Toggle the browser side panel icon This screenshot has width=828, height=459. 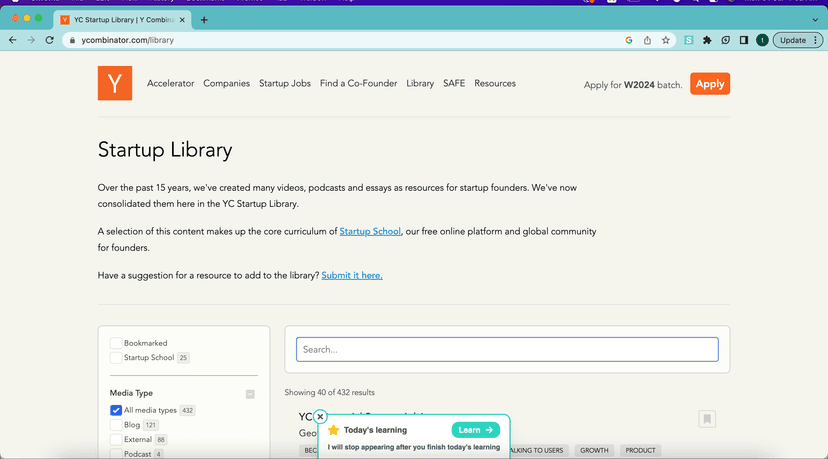744,40
